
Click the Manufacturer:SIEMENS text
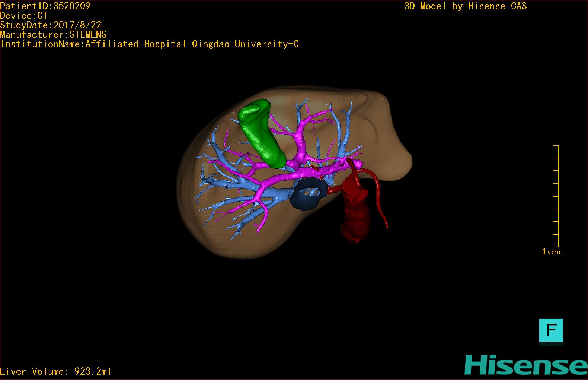coord(53,35)
